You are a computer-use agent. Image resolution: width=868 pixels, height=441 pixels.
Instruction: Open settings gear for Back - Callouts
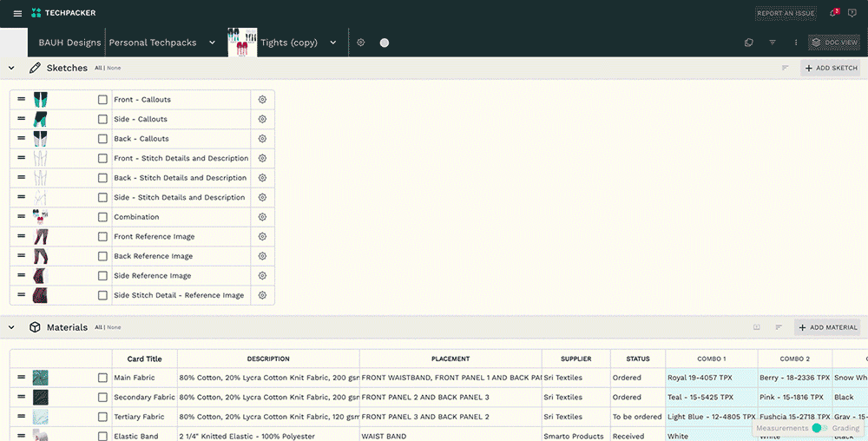(x=262, y=138)
